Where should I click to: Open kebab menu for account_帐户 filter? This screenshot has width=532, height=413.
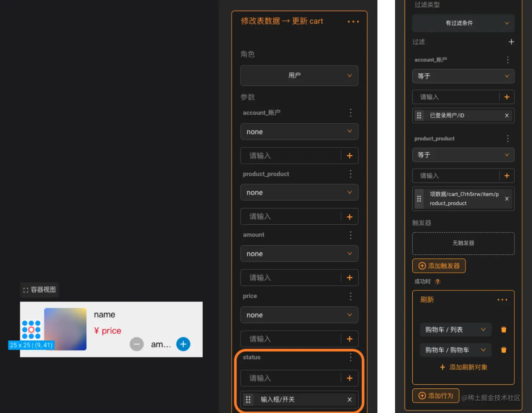[x=508, y=60]
